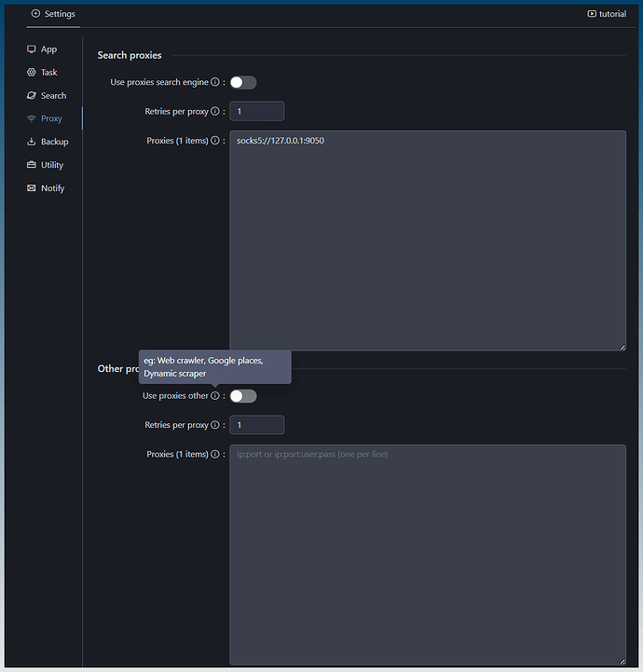Image resolution: width=643 pixels, height=672 pixels.
Task: Click info icon for Search proxies Retries per proxy
Action: tap(215, 111)
